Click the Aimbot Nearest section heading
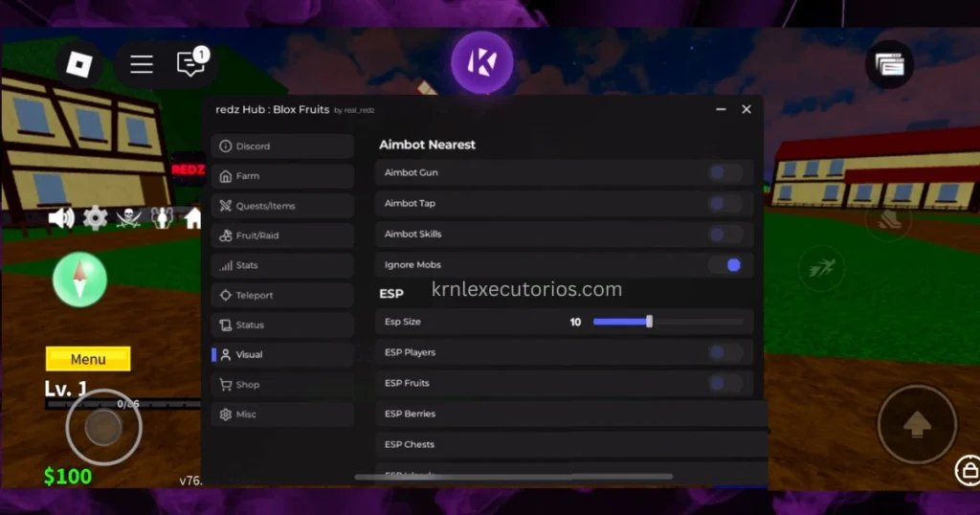Viewport: 980px width, 515px height. [427, 145]
